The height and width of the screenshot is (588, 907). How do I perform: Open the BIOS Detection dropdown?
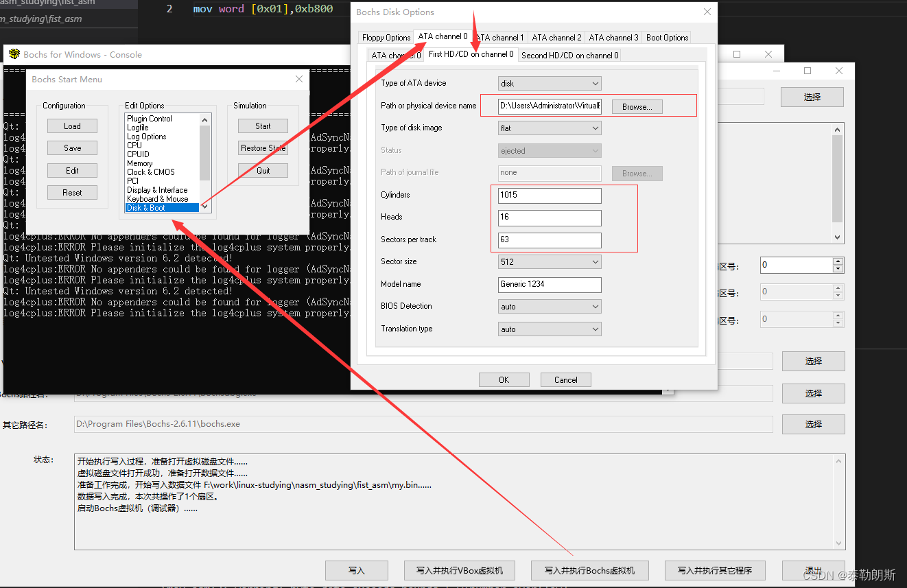(550, 307)
